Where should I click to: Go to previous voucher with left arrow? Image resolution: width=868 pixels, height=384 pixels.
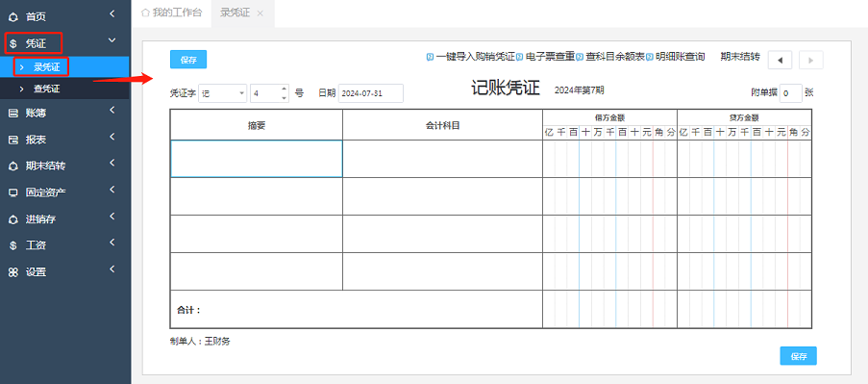(780, 60)
